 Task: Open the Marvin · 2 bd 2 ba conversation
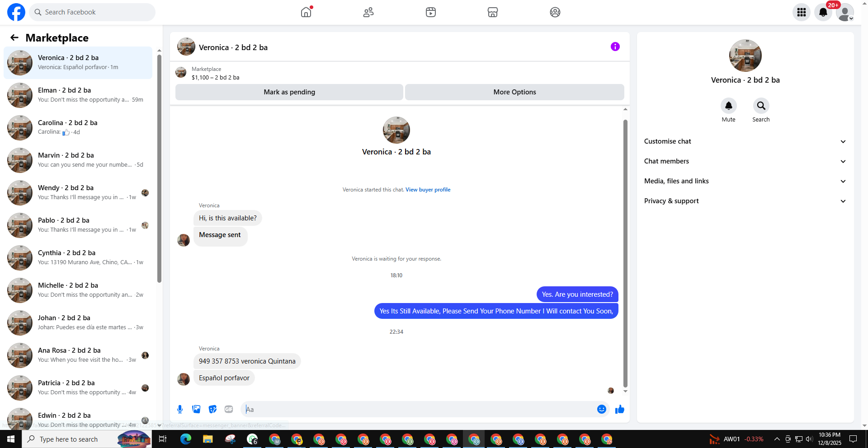click(x=78, y=160)
